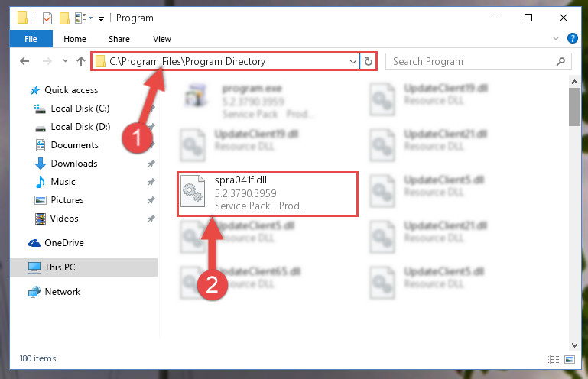Click the Back navigation arrow
This screenshot has height=379, width=588.
24,61
